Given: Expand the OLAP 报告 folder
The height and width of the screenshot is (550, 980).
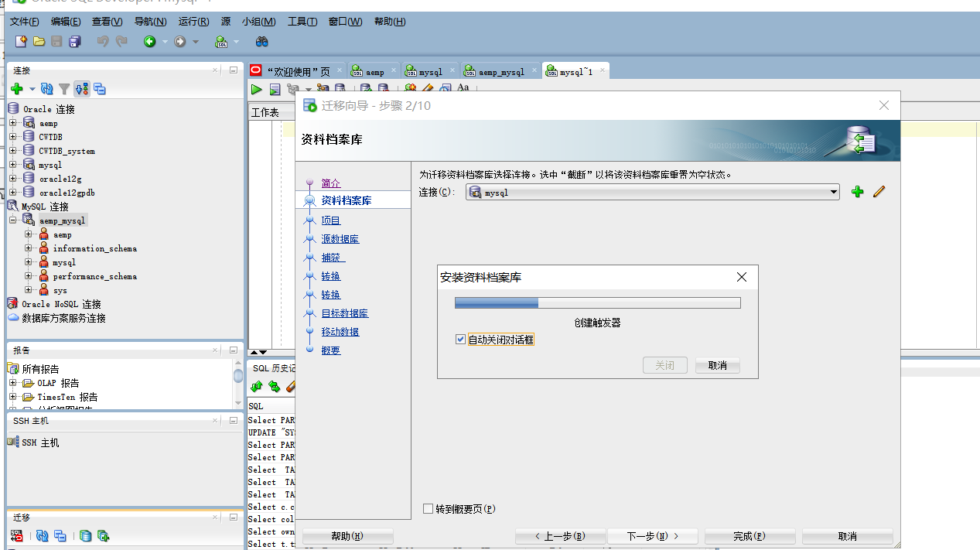Looking at the screenshot, I should point(13,383).
